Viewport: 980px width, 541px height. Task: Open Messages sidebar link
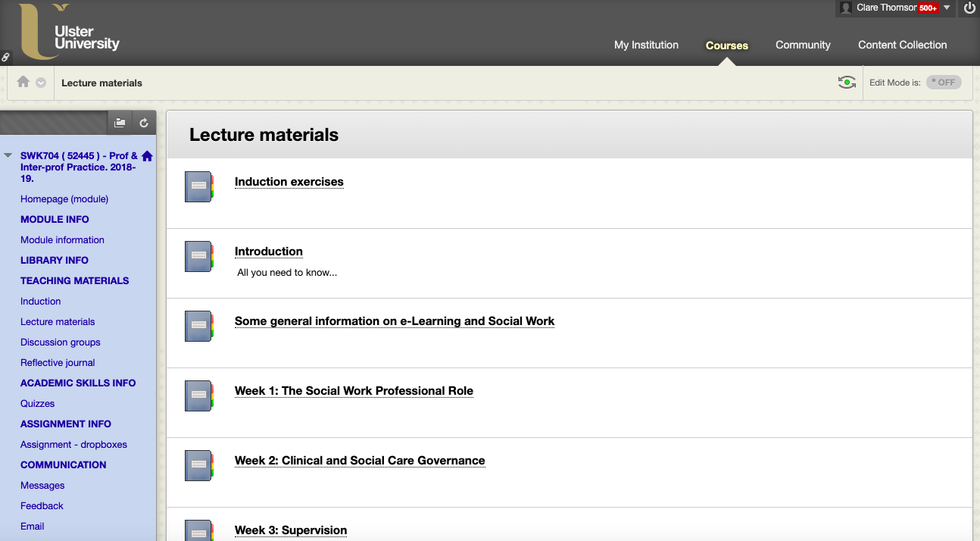tap(42, 485)
